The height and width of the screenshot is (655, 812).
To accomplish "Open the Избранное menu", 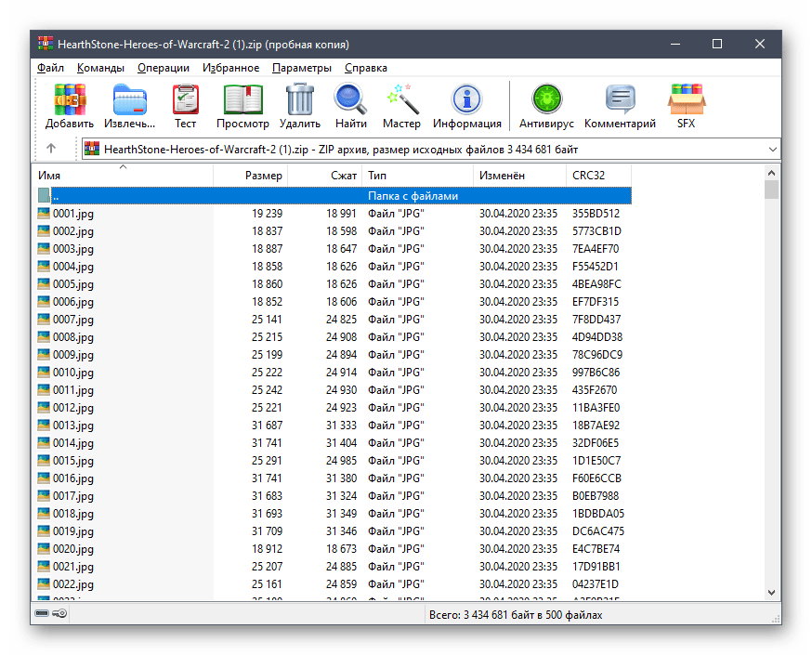I will 231,68.
